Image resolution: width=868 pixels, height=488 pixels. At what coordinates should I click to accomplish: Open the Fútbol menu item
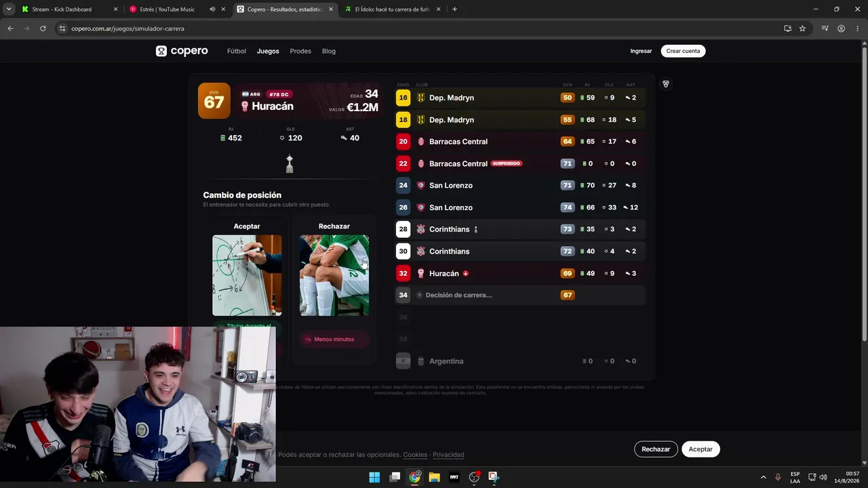click(237, 51)
